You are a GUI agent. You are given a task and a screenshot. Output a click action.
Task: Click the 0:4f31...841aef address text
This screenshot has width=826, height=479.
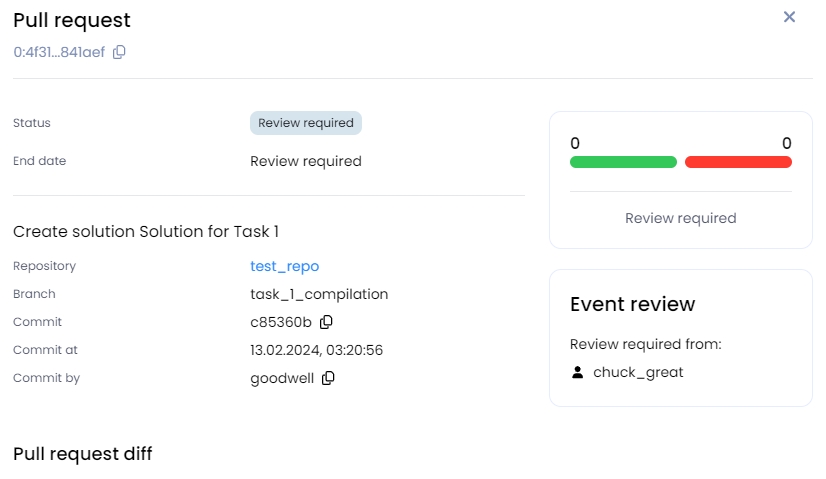[59, 52]
